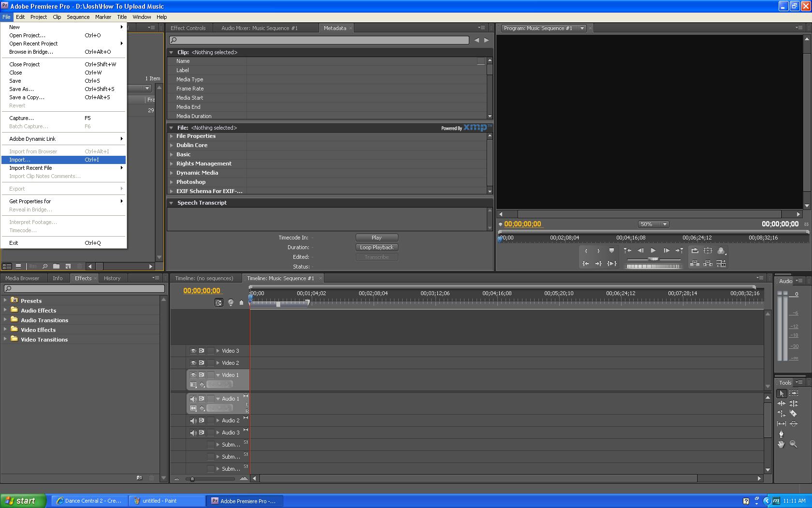
Task: Click Set Encore Chapter Marker in timeline
Action: point(231,302)
